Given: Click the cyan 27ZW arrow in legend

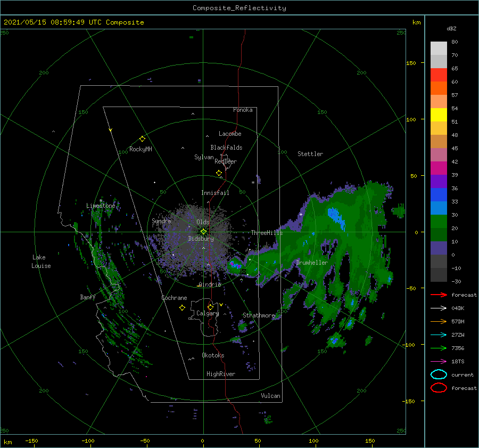Looking at the screenshot, I should pos(439,335).
